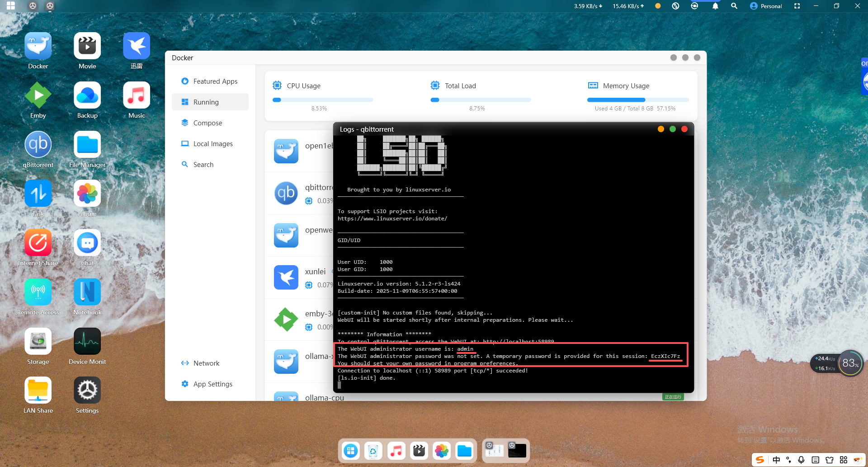Open the search magnifier in top bar
Viewport: 868px width, 467px height.
tap(734, 6)
